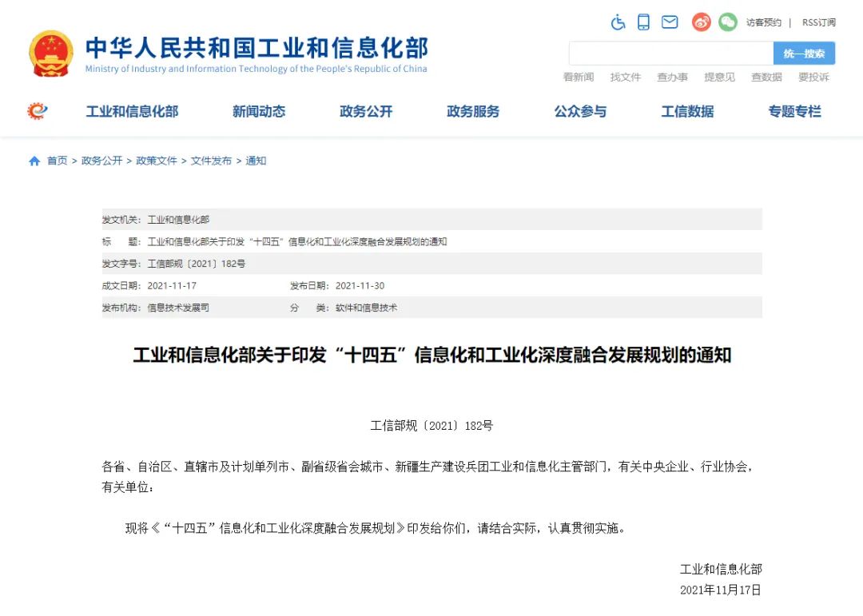Open the 专题专栏 navigation menu

(795, 111)
